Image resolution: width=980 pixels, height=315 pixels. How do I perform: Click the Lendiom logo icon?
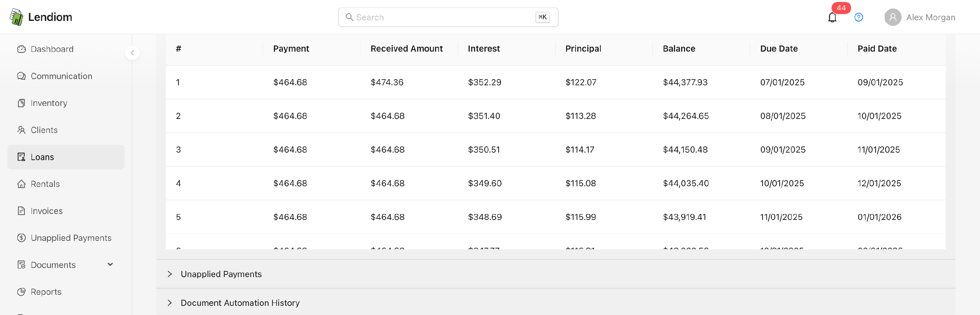pos(16,17)
